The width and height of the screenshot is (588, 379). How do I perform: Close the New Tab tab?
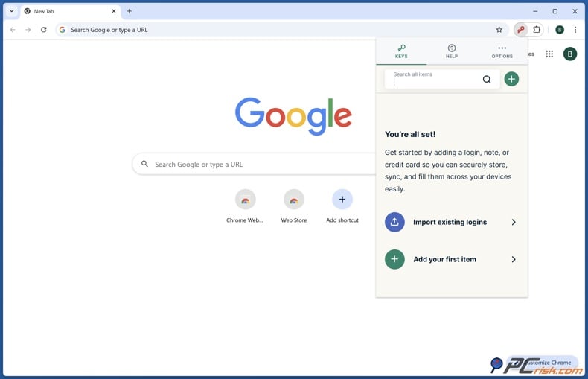(114, 11)
